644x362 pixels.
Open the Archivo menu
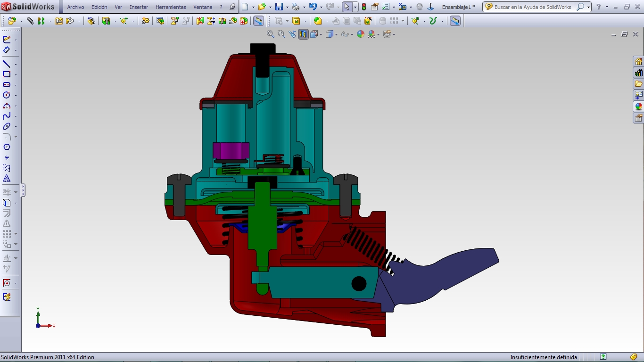(75, 7)
